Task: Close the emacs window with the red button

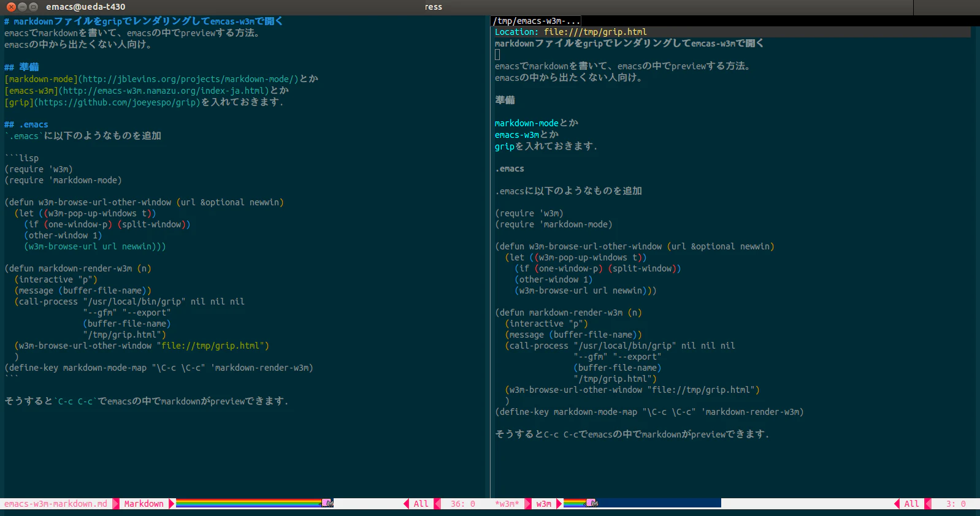Action: [11, 7]
